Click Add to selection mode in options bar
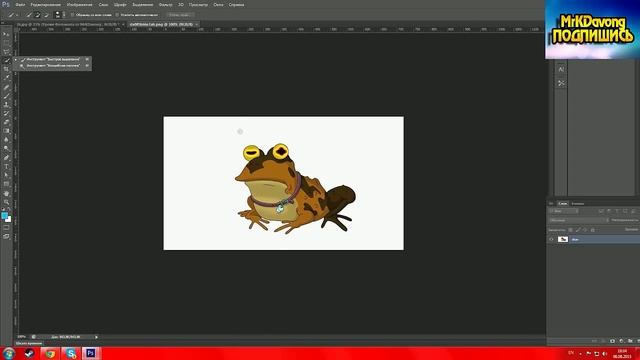 point(38,15)
